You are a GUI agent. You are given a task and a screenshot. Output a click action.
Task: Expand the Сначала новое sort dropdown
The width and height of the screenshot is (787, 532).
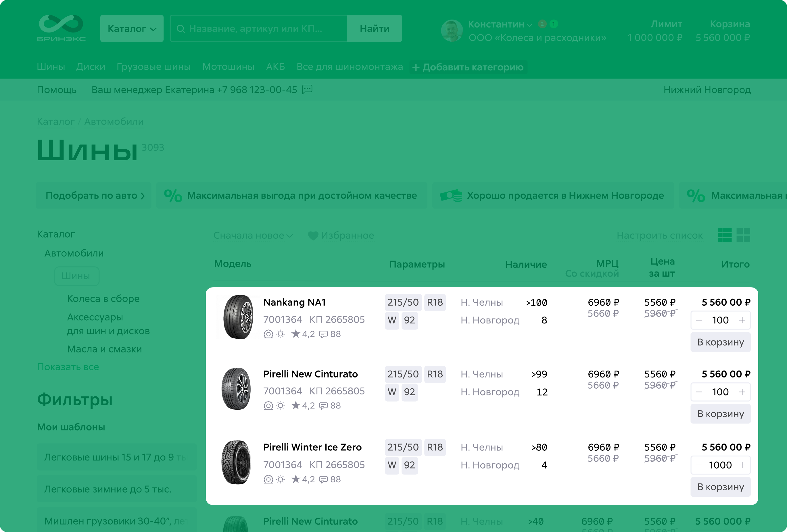[x=253, y=236]
